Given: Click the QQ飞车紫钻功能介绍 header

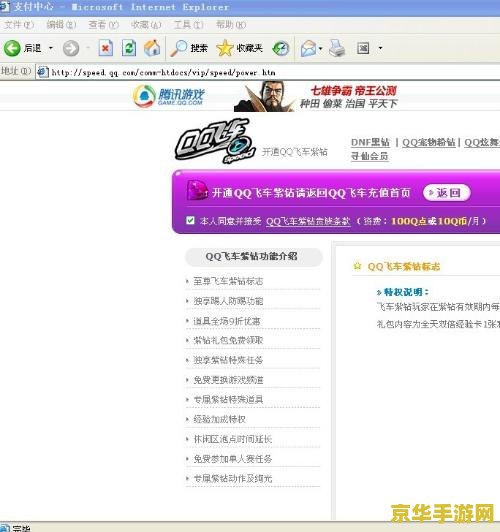Looking at the screenshot, I should 253,256.
